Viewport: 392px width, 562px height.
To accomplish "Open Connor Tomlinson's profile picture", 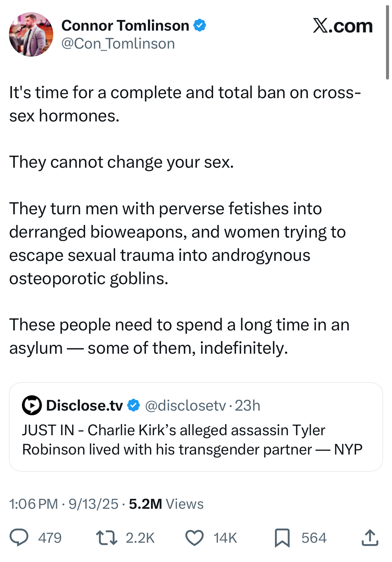I will (x=31, y=35).
